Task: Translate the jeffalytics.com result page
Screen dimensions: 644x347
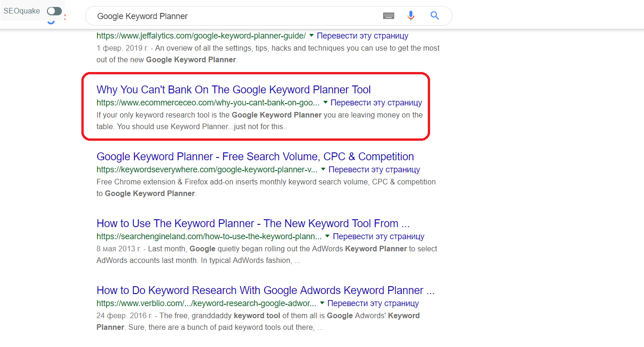Action: pos(363,36)
